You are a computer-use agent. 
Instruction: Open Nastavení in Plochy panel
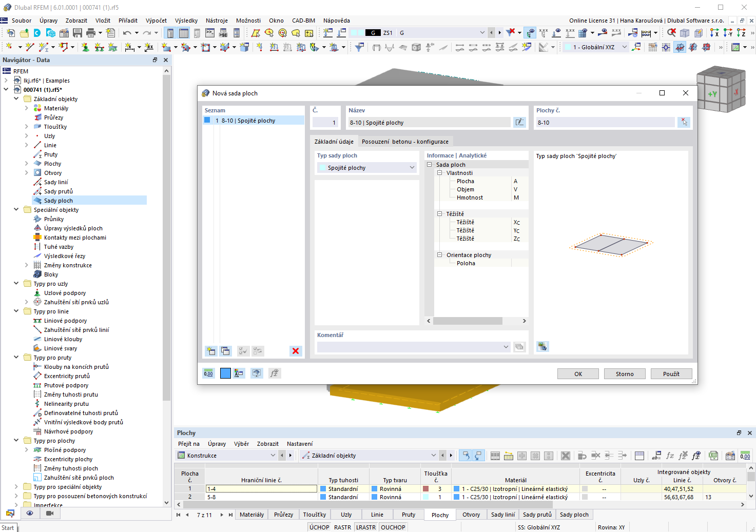[x=300, y=444]
